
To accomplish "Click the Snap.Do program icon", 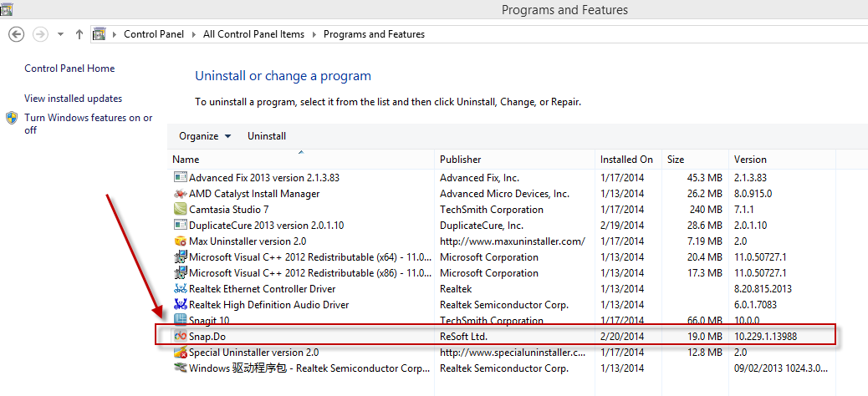I will point(181,336).
